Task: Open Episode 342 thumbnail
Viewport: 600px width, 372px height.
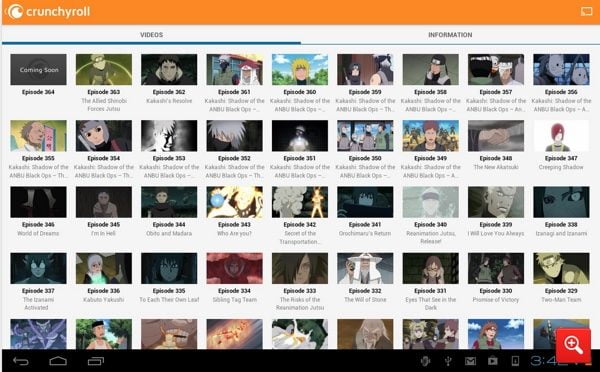Action: coord(300,202)
